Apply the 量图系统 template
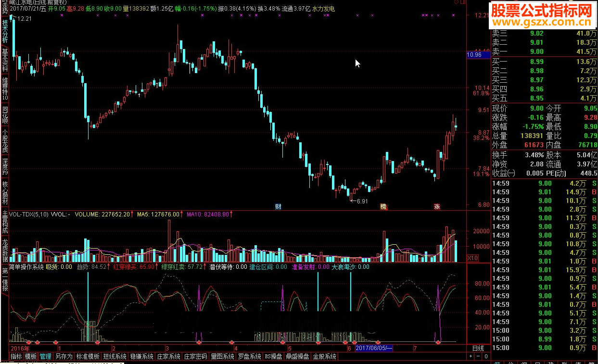 click(223, 357)
